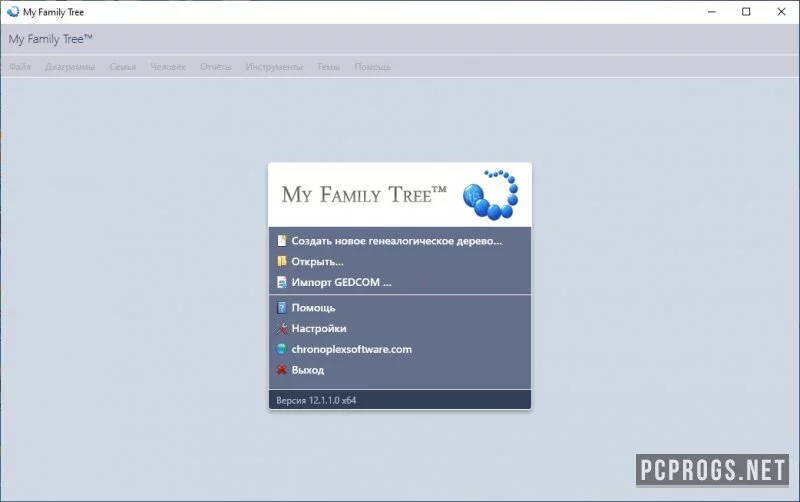Minimize the My Family Tree window
The height and width of the screenshot is (502, 800).
tap(712, 12)
